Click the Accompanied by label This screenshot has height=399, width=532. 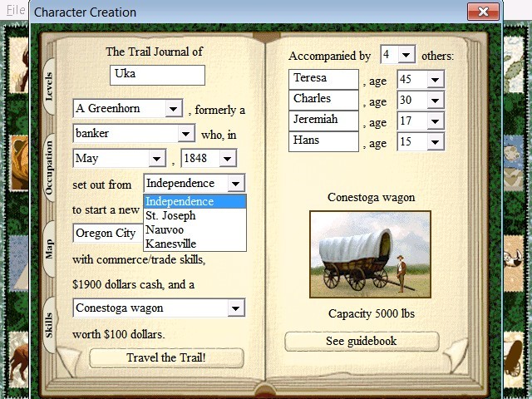(x=329, y=56)
